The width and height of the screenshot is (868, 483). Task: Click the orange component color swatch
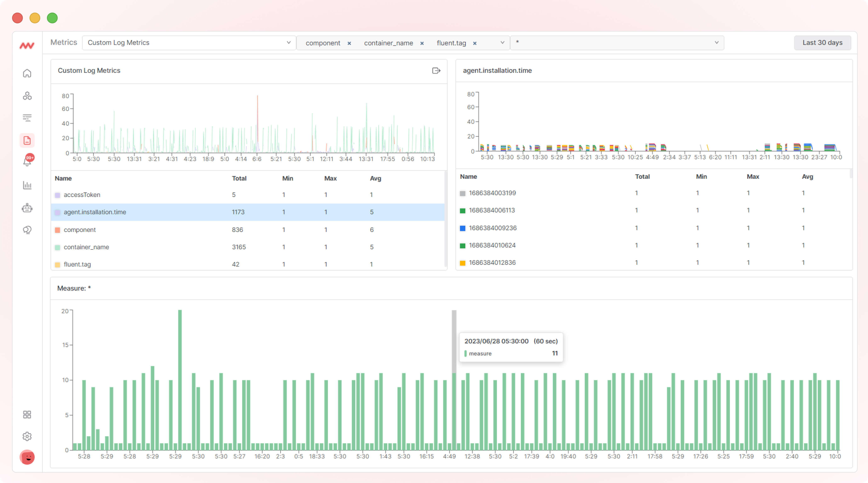[57, 230]
